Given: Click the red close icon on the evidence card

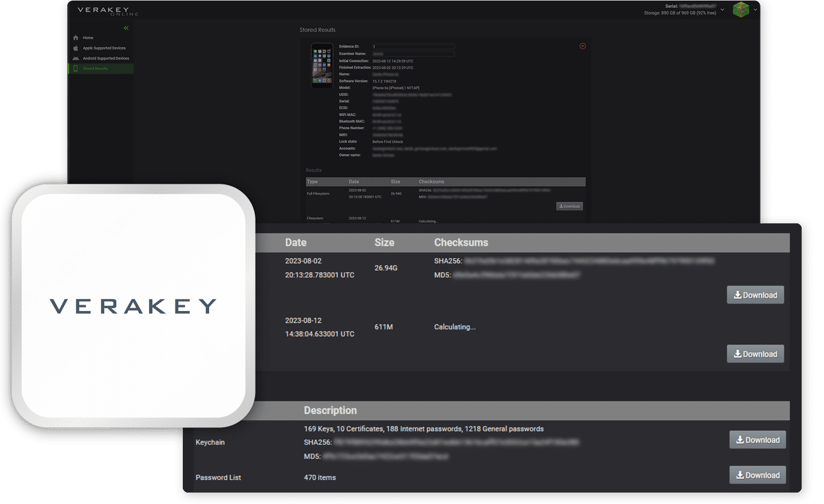Looking at the screenshot, I should point(583,46).
